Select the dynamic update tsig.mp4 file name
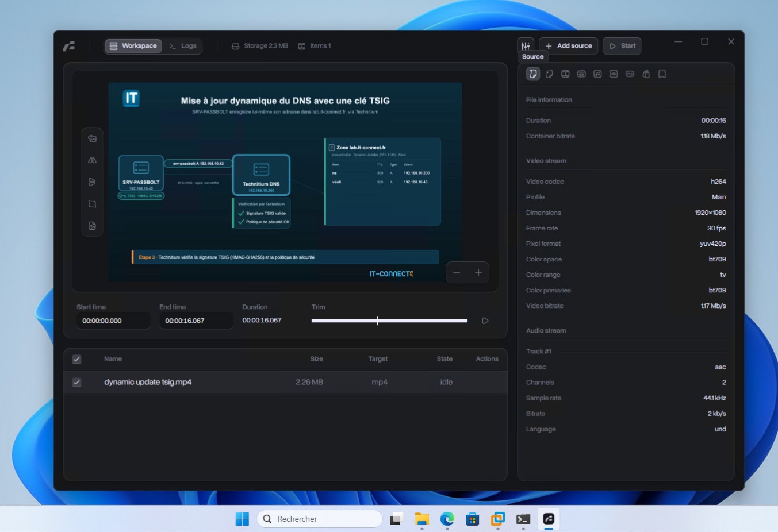The height and width of the screenshot is (532, 778). (x=148, y=382)
